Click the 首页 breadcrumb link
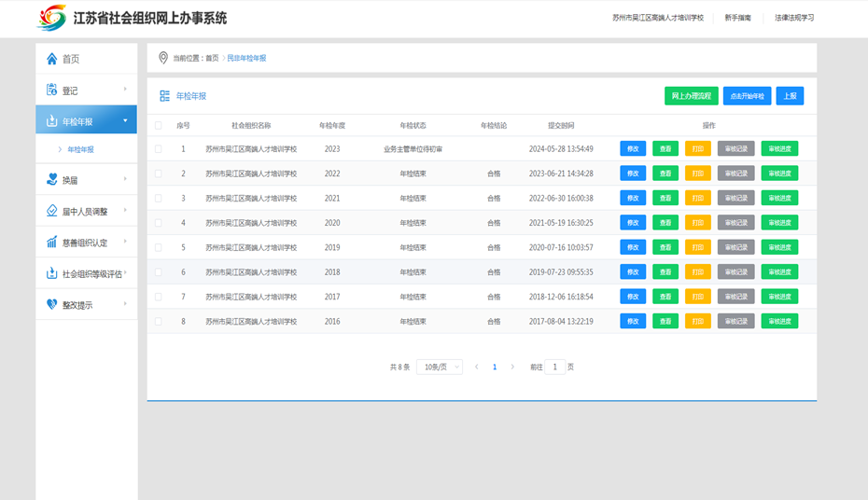The image size is (868, 500). 212,58
